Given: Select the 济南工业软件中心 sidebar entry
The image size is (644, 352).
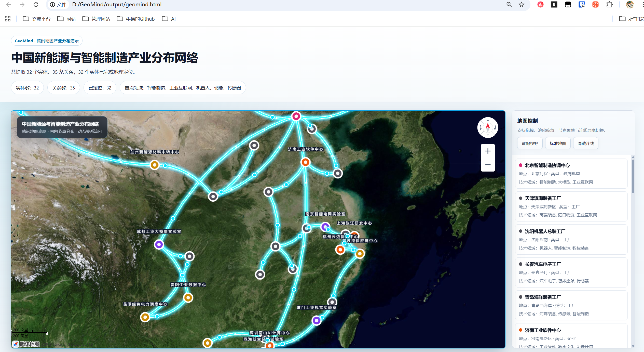Looking at the screenshot, I should tap(571, 336).
